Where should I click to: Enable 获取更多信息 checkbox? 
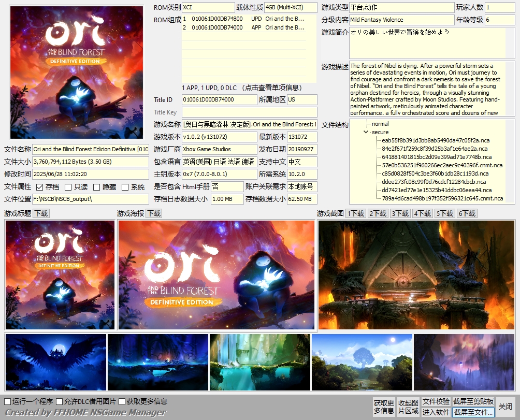pyautogui.click(x=122, y=401)
